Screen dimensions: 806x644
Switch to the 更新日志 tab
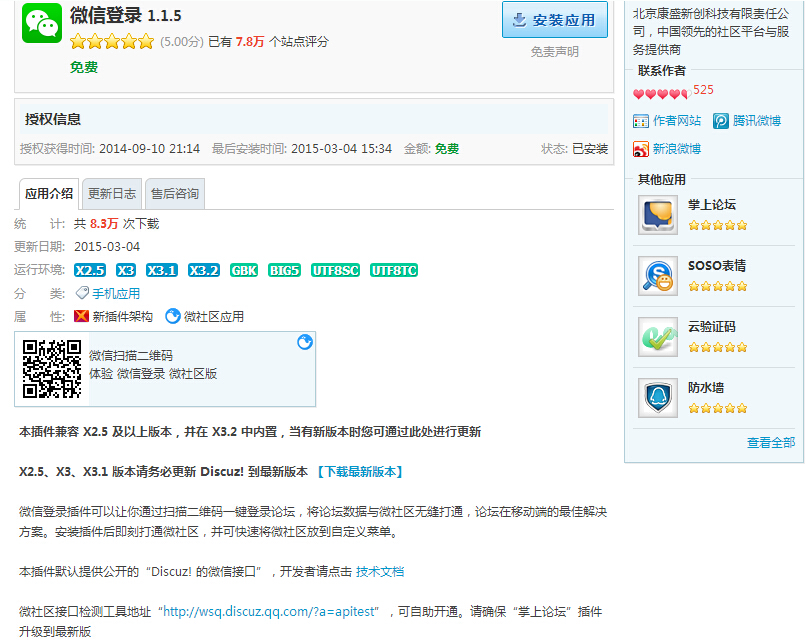[112, 194]
